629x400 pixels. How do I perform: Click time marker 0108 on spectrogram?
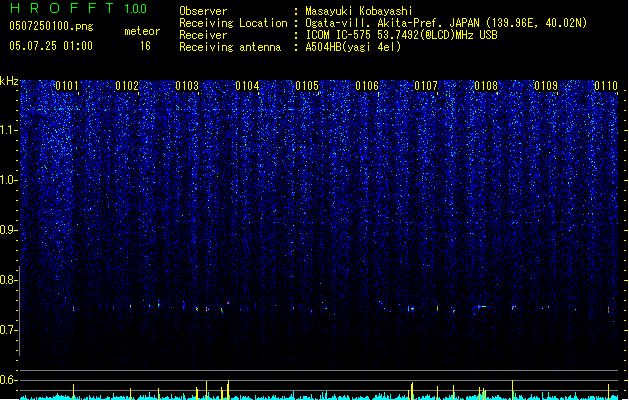pyautogui.click(x=486, y=86)
